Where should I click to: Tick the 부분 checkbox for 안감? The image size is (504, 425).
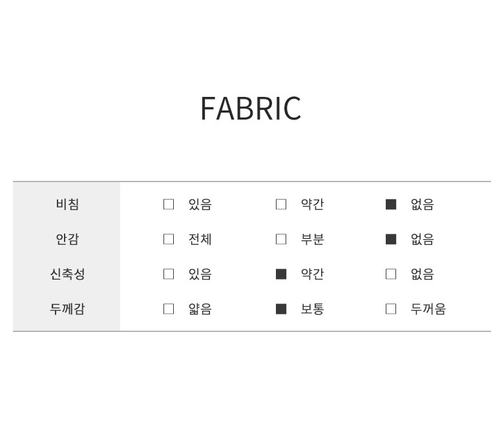pos(281,239)
